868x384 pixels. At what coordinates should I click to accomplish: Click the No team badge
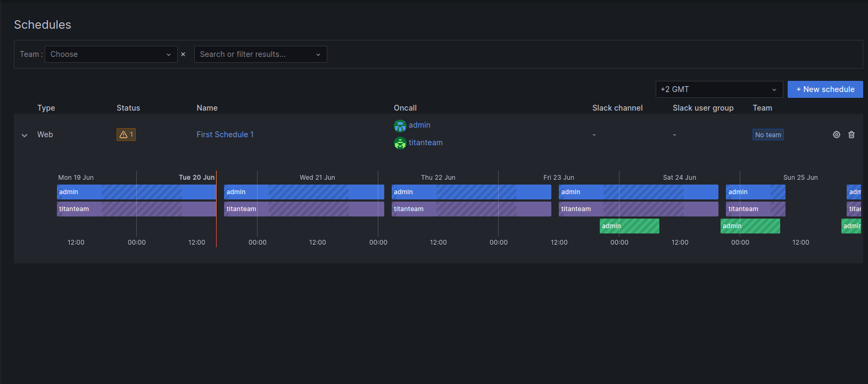768,135
